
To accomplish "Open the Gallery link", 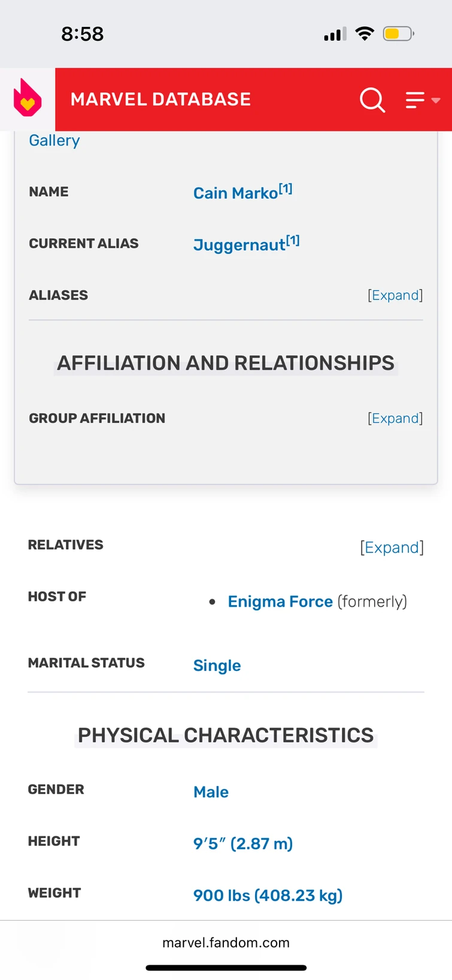I will pyautogui.click(x=54, y=140).
